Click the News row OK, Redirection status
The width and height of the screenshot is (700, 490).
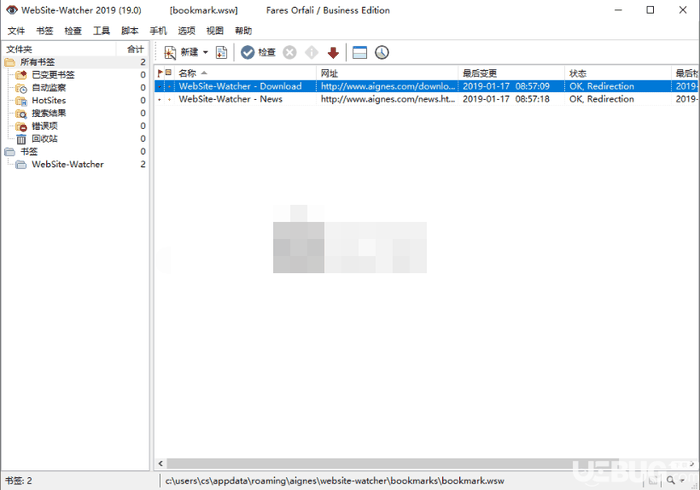(x=601, y=99)
